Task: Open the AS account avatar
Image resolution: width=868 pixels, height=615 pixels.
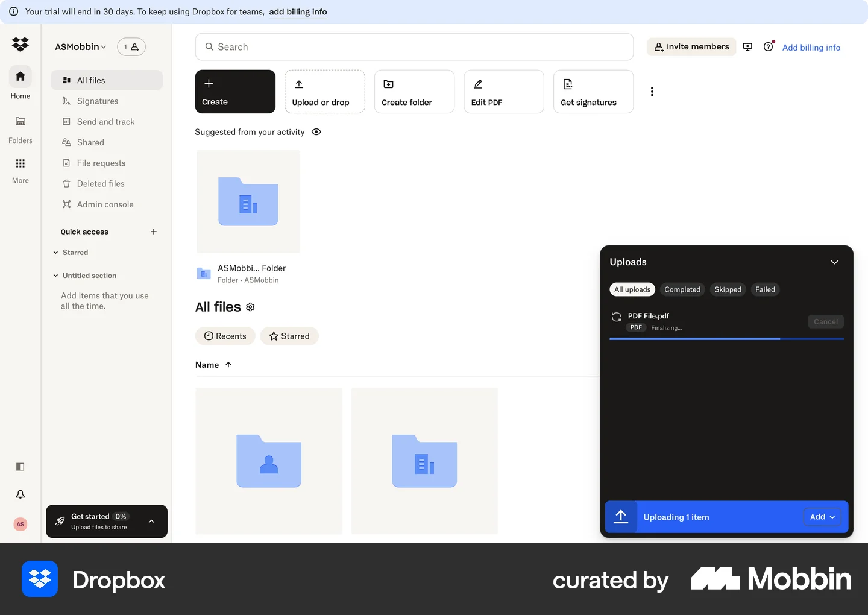Action: click(20, 524)
